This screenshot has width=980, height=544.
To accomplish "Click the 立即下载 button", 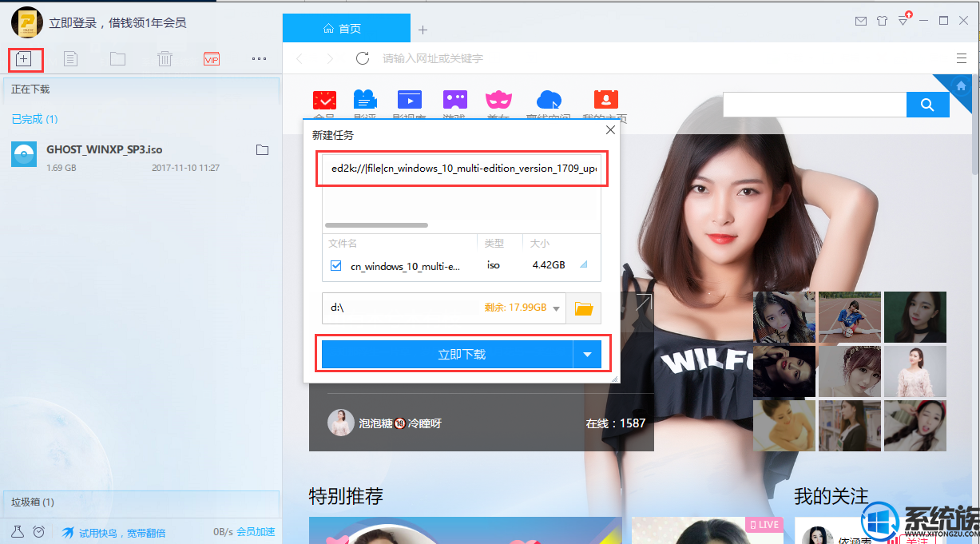I will [447, 355].
